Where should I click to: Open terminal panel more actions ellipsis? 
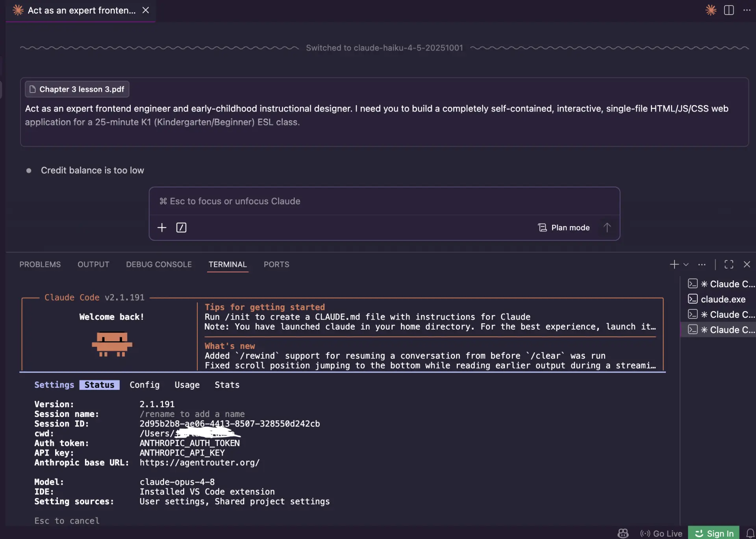coord(702,265)
